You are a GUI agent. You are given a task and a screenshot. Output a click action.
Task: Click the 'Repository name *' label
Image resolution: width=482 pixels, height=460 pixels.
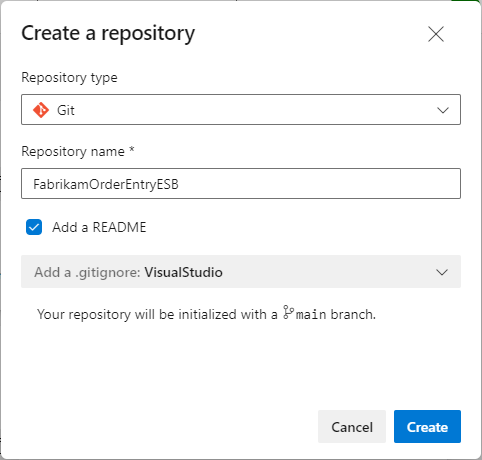78,152
